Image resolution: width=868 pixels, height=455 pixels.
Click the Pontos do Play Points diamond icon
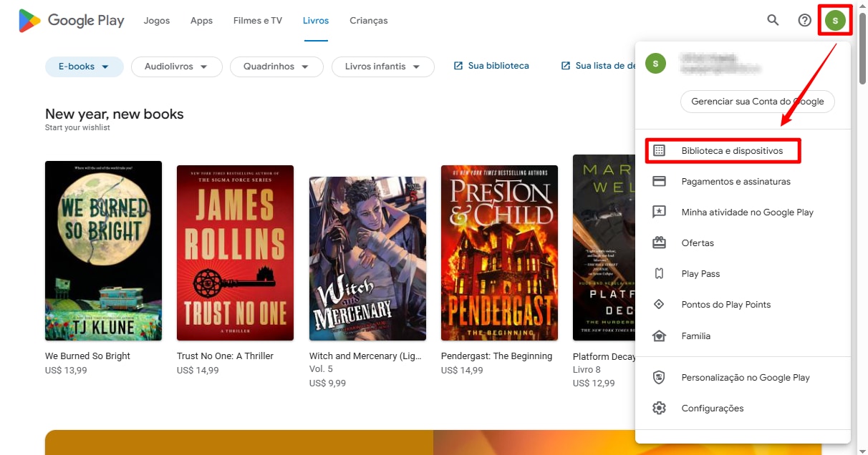[x=659, y=304]
